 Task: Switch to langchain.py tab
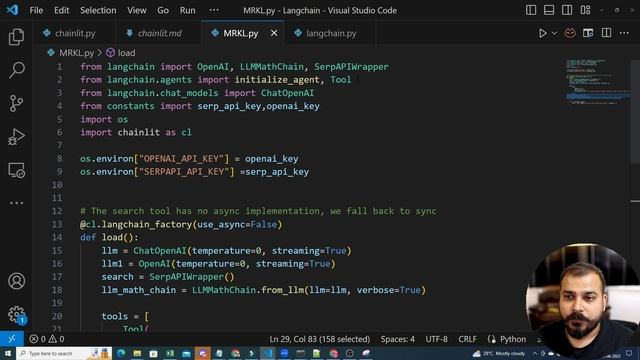click(x=331, y=33)
